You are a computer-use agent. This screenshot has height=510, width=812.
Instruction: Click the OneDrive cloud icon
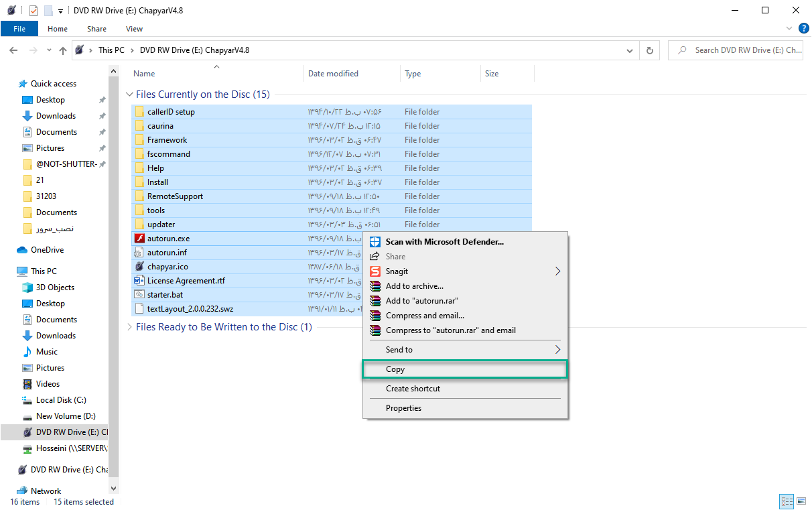point(22,250)
